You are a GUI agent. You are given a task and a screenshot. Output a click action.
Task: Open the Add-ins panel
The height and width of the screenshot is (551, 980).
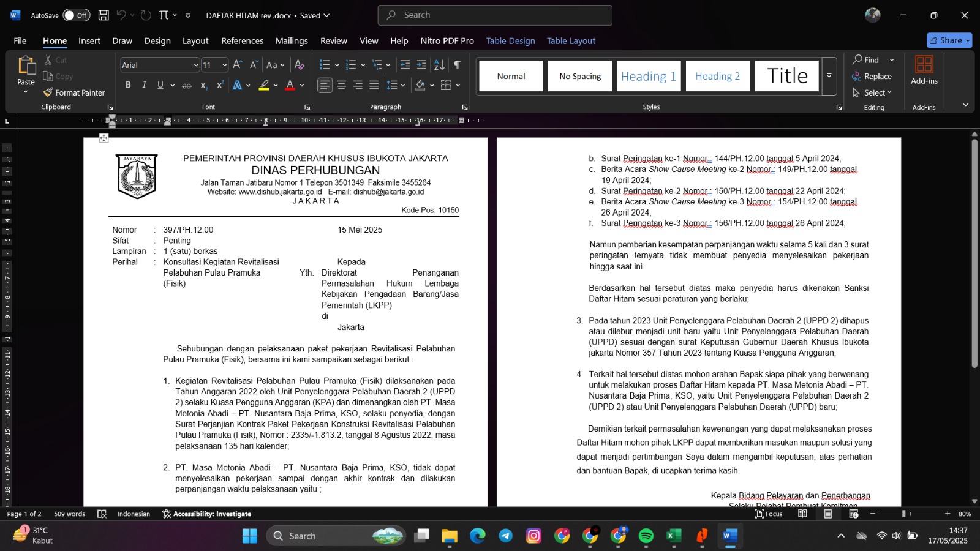pyautogui.click(x=924, y=70)
